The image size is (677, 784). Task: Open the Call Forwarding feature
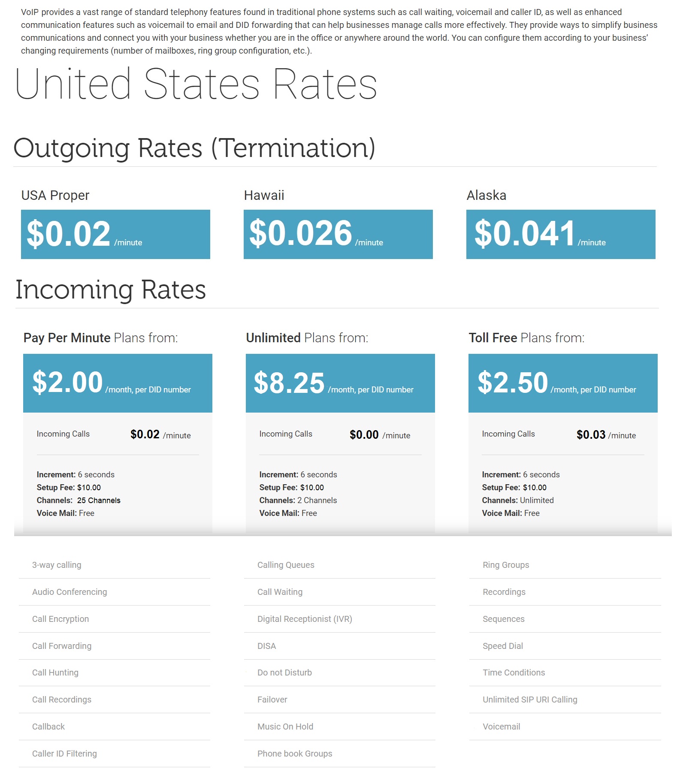[x=62, y=646]
